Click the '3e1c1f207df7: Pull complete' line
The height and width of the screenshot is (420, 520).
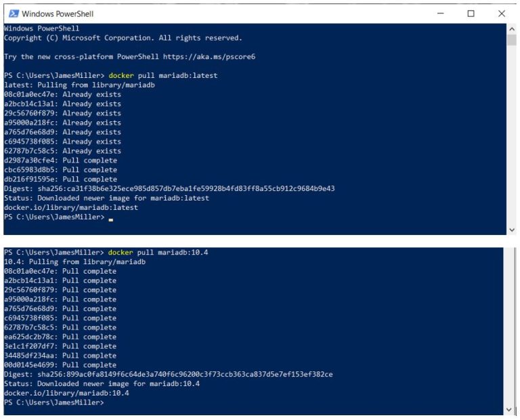click(60, 346)
